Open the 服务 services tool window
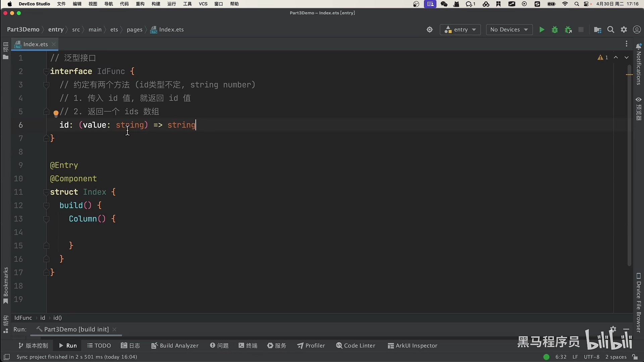Screen dimensions: 644x362 coord(277,346)
